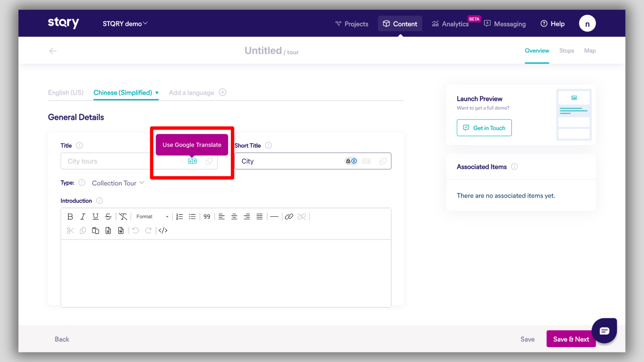Open the source code view icon
Image resolution: width=644 pixels, height=362 pixels.
(163, 231)
